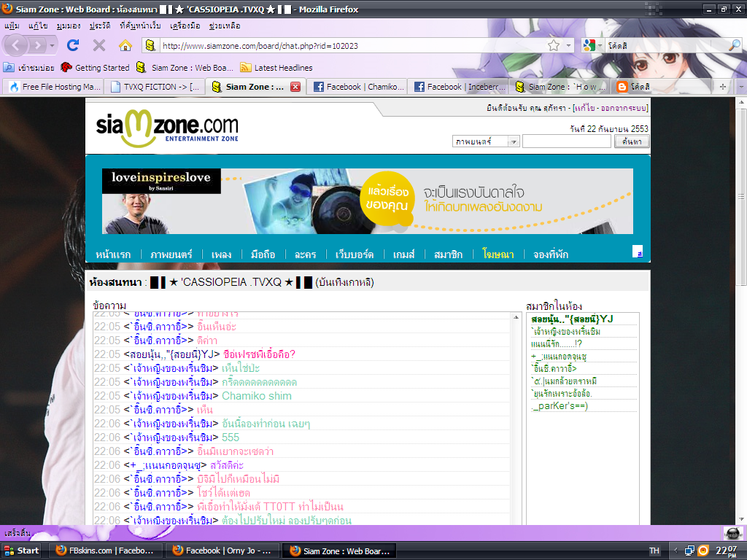The image size is (747, 560).
Task: Switch to the Blogger tab
Action: click(661, 87)
